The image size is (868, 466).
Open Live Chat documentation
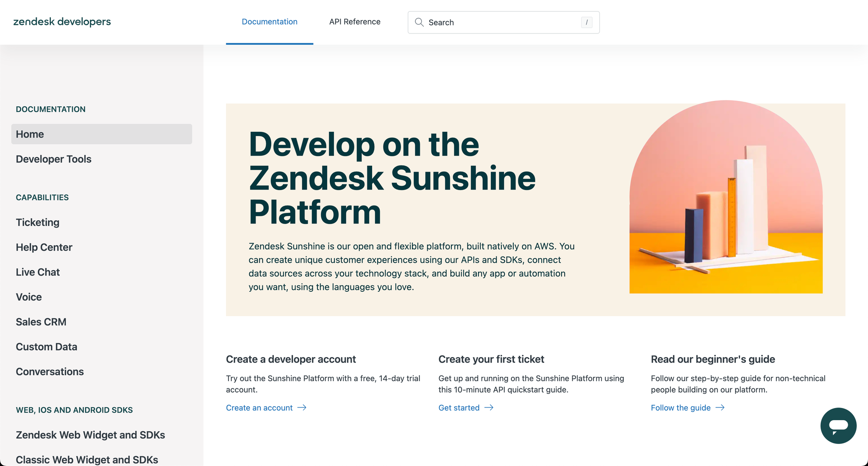(38, 272)
